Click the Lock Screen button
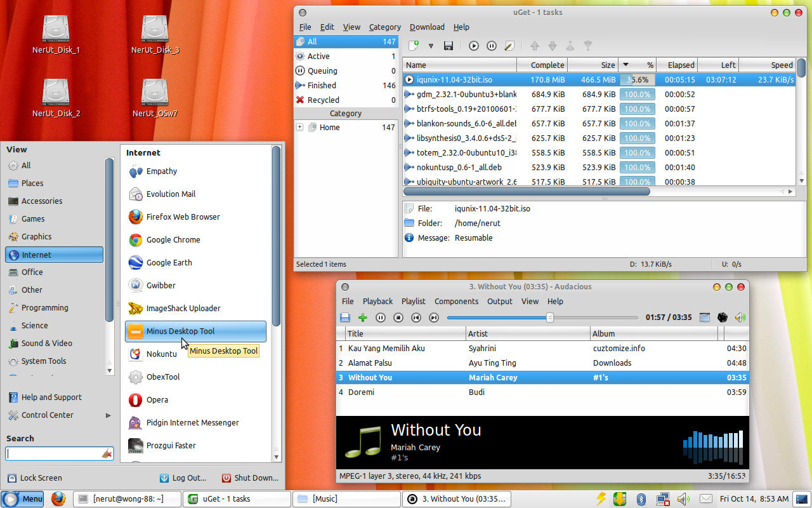This screenshot has width=812, height=508. click(36, 478)
